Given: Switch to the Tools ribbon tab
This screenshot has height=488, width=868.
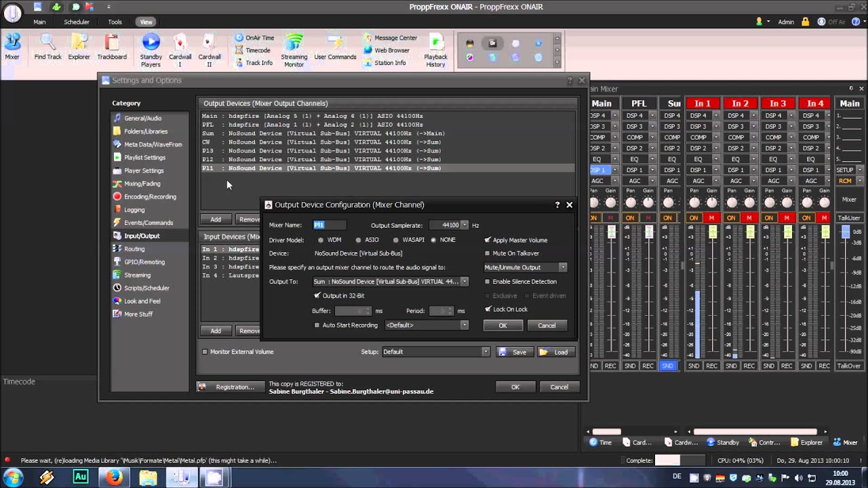Looking at the screenshot, I should pos(115,22).
